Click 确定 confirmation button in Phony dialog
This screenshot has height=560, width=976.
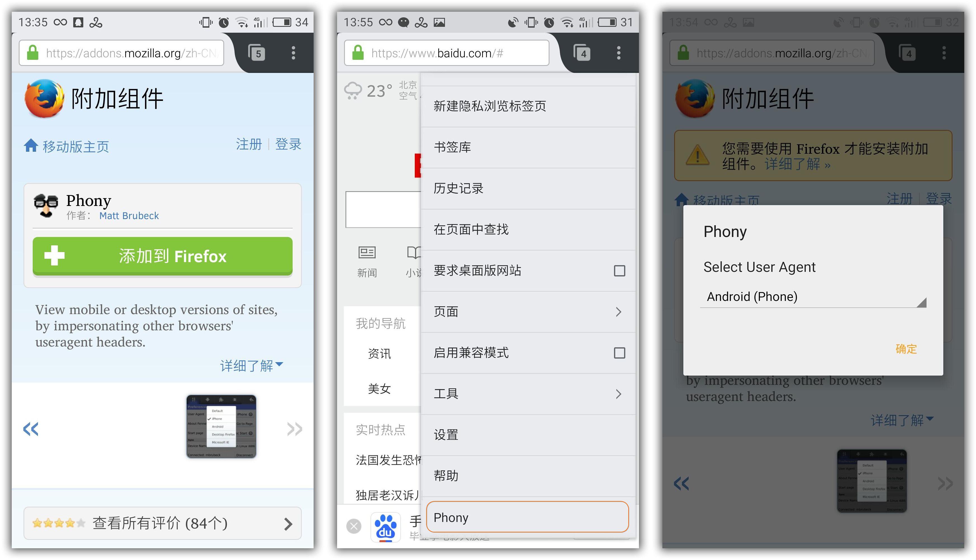907,348
